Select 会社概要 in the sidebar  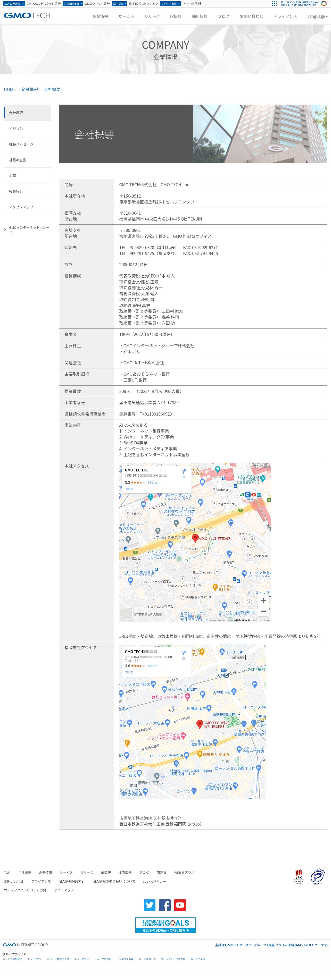(27, 113)
